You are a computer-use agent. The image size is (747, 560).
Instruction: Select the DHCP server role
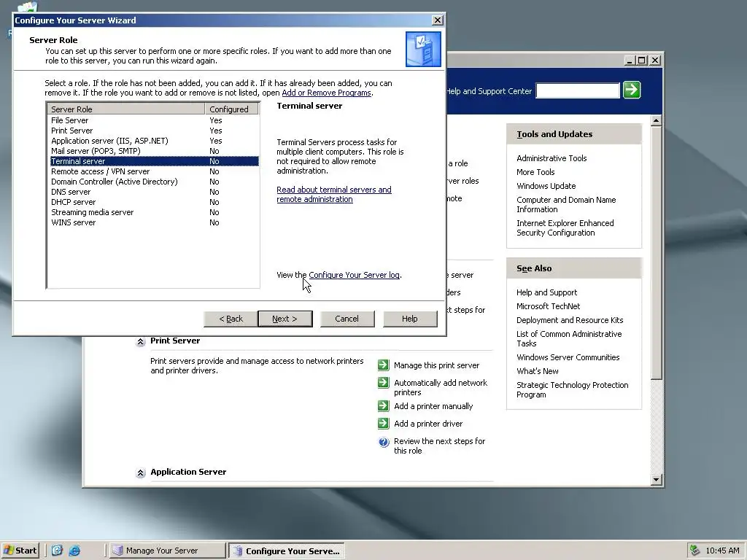coord(154,203)
